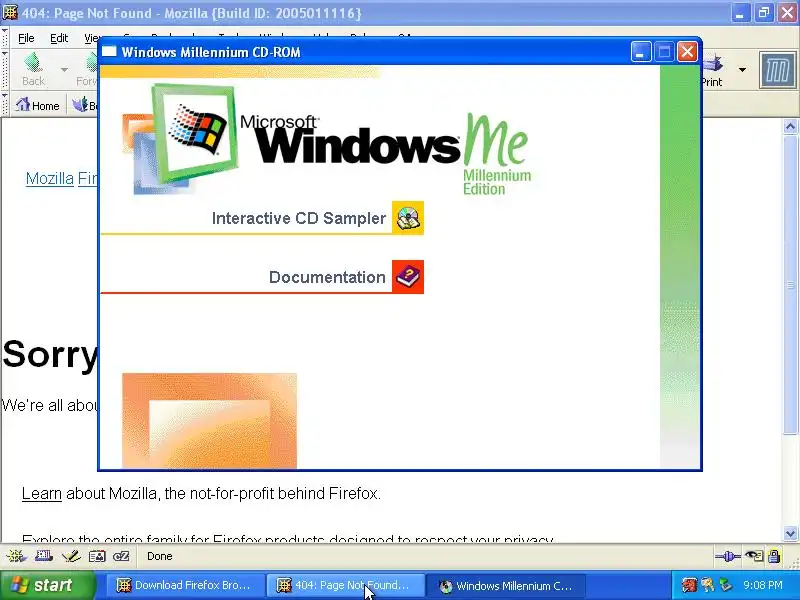Image resolution: width=800 pixels, height=600 pixels.
Task: Toggle the online/offline plug icon
Action: click(728, 556)
